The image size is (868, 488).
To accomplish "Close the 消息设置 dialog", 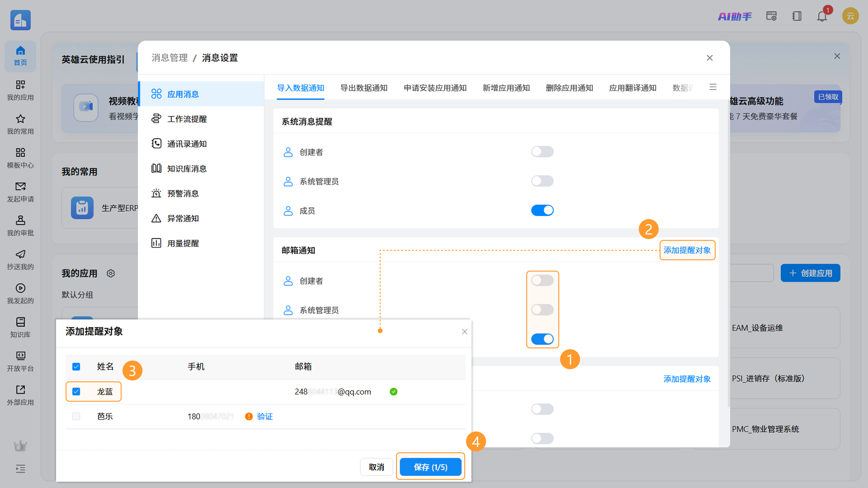I will pyautogui.click(x=709, y=58).
